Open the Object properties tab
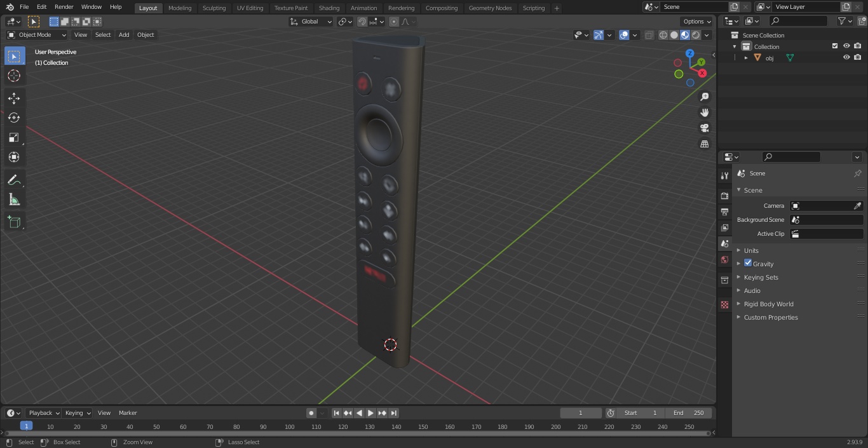 coord(724,280)
